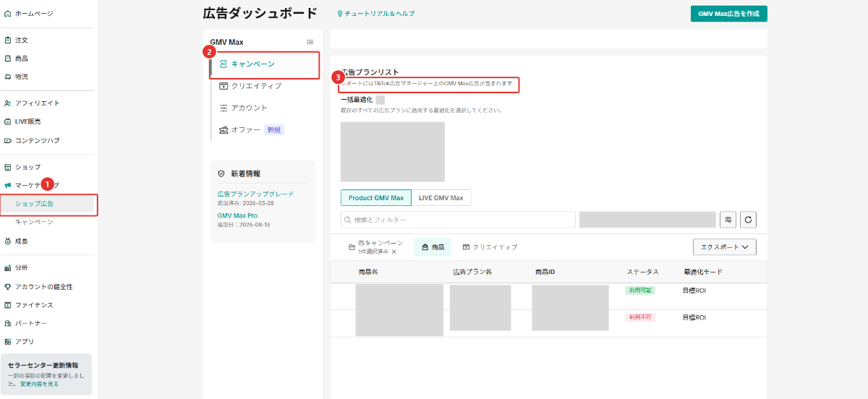Open 成長 in the sidebar

pos(22,241)
